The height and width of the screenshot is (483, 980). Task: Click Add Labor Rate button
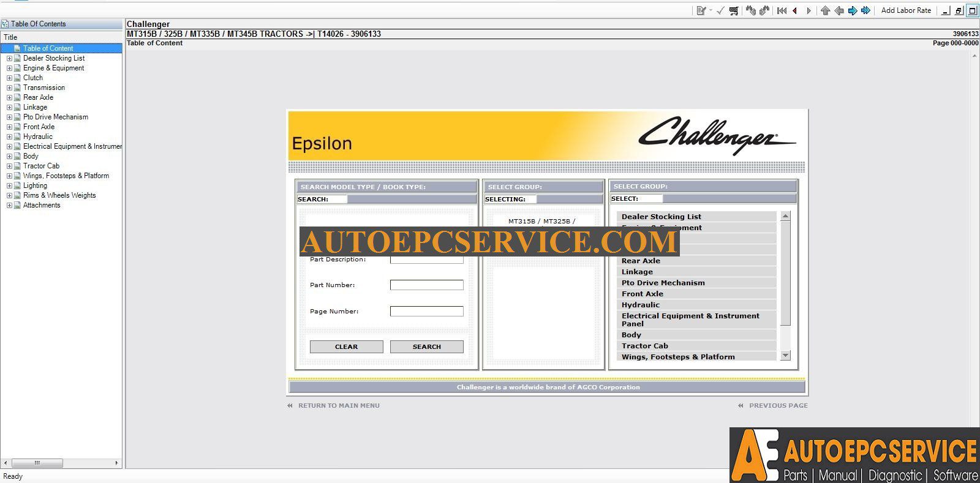tap(906, 10)
